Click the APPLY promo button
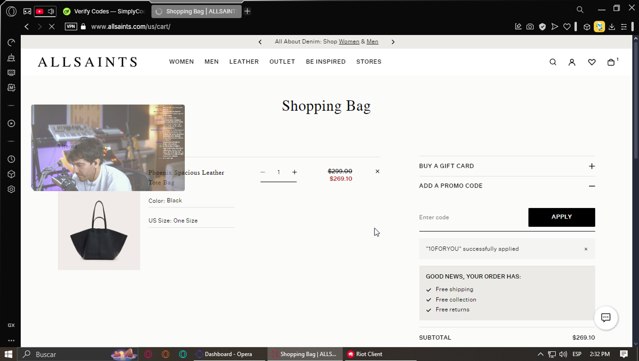Image resolution: width=639 pixels, height=361 pixels. pyautogui.click(x=562, y=217)
